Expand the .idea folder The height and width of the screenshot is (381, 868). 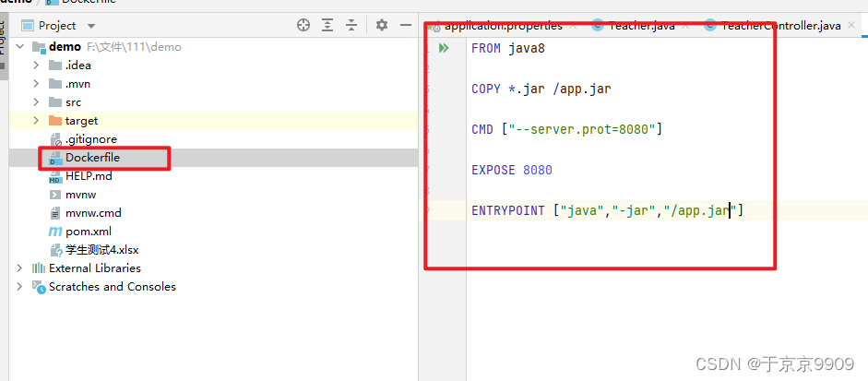(36, 65)
